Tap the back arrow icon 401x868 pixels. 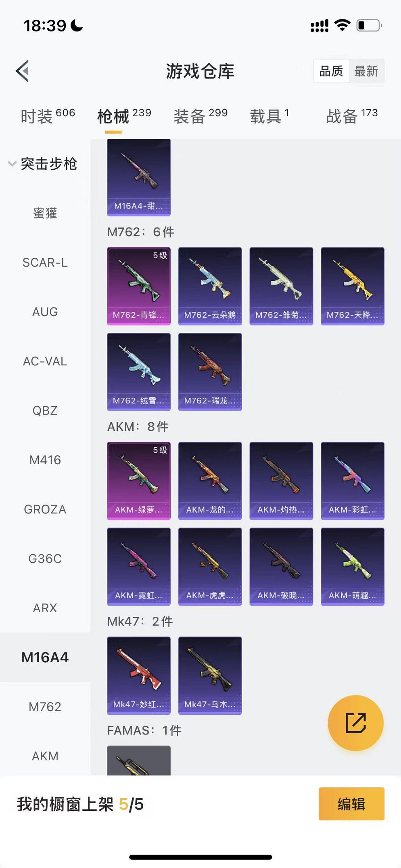23,71
